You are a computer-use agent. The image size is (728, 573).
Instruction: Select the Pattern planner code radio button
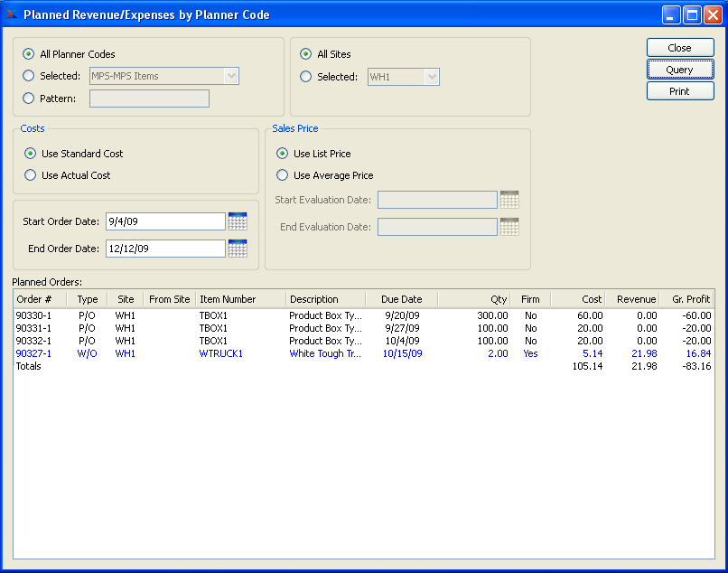[29, 99]
